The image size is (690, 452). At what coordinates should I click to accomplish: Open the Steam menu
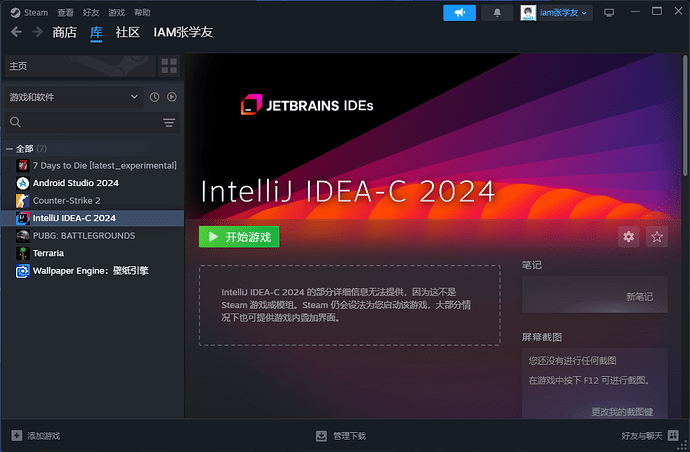[x=36, y=12]
